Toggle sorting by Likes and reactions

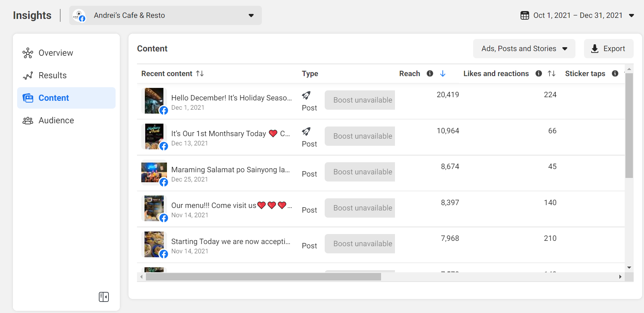(552, 74)
